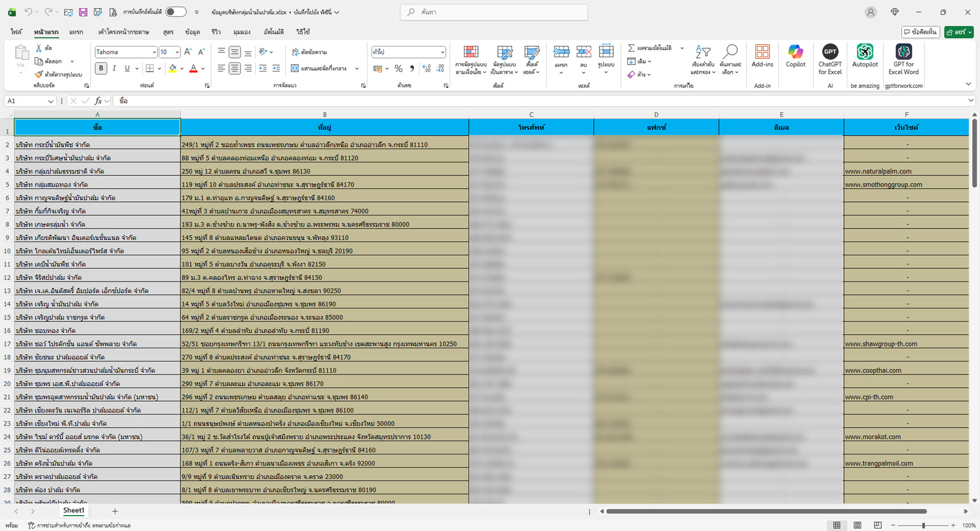Viewport: 980px width, 531px height.
Task: Switch to the แทรก ribbon tab
Action: click(76, 32)
